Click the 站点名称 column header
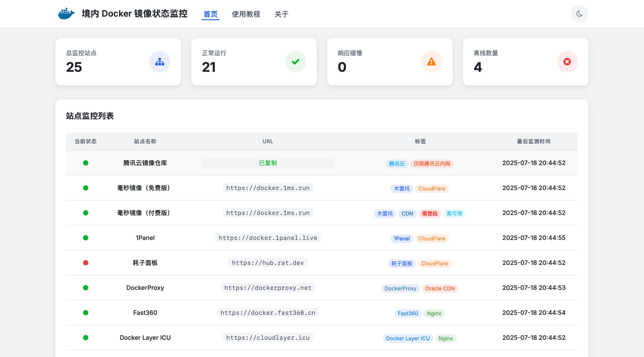Screen dimensions: 644x357 pos(145,141)
